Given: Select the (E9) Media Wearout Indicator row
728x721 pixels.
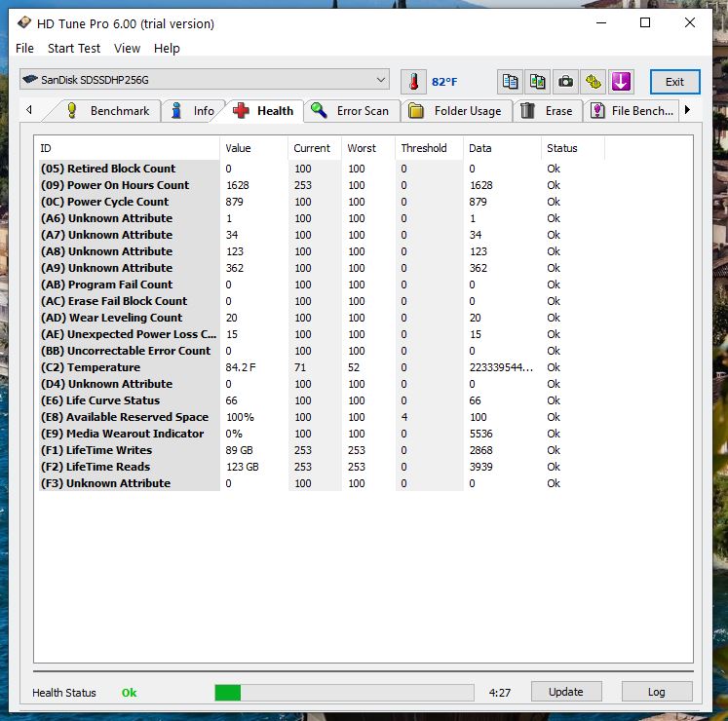Looking at the screenshot, I should coord(322,434).
